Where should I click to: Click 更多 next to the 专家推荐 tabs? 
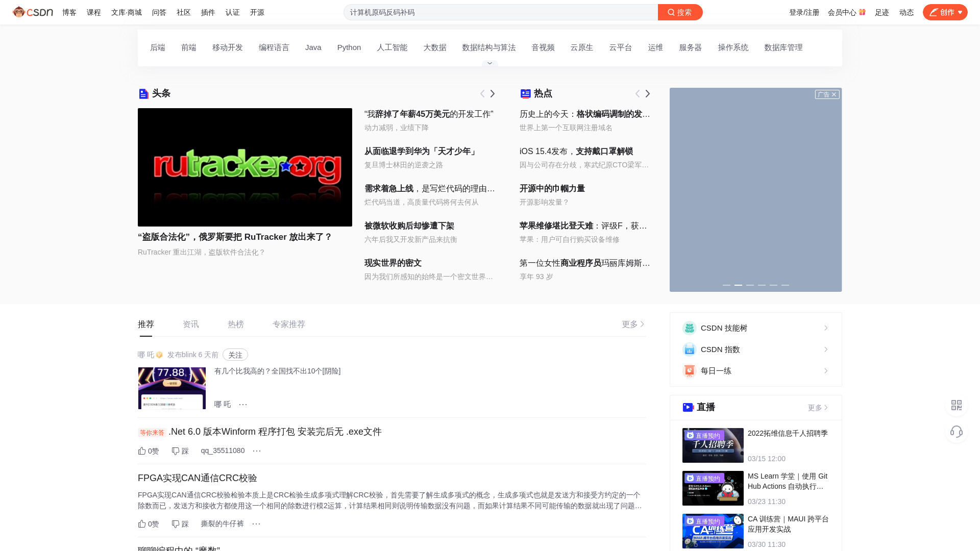(x=633, y=324)
